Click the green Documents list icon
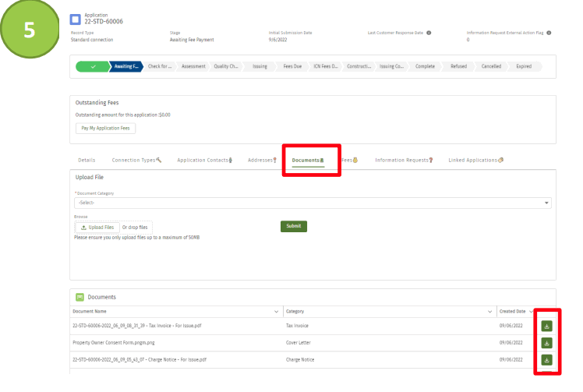The image size is (583, 392). pyautogui.click(x=79, y=297)
